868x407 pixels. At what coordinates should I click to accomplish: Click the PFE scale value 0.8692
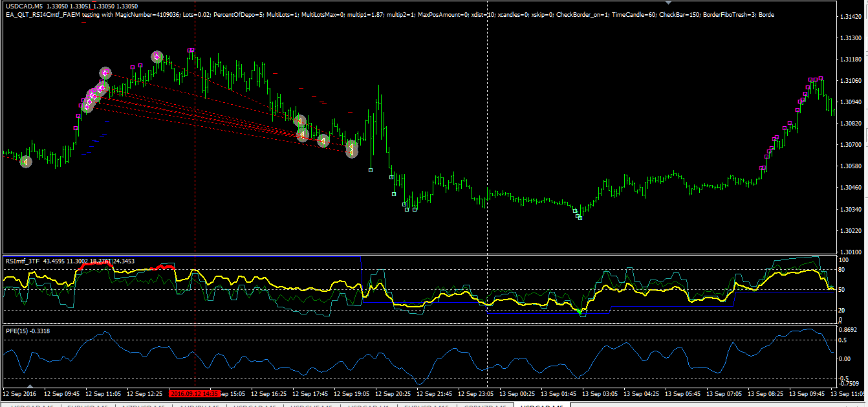pyautogui.click(x=847, y=331)
